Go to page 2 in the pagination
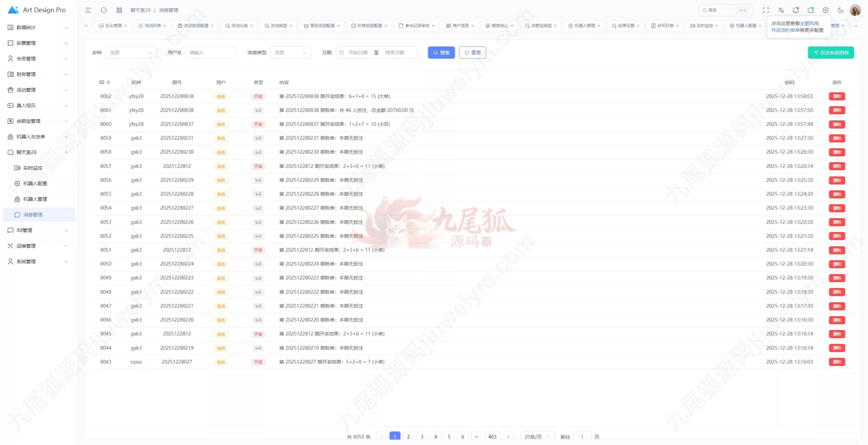868x445 pixels. (409, 437)
